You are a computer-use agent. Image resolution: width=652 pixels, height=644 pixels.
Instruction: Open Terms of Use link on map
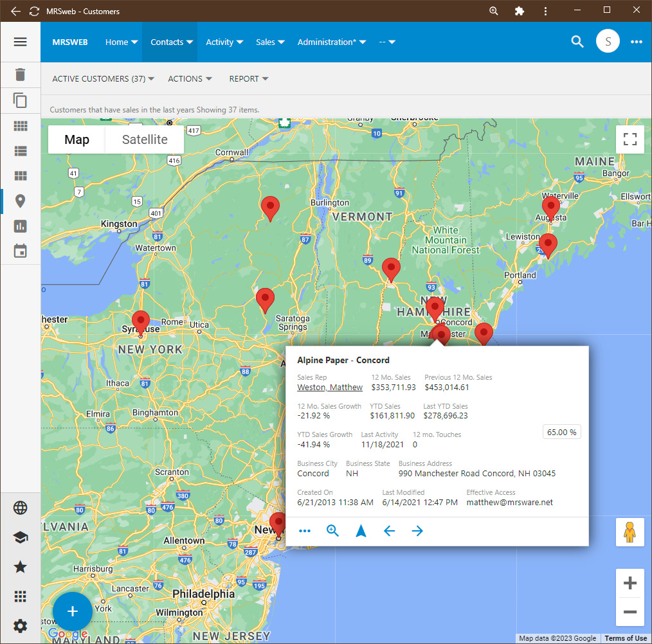[626, 638]
